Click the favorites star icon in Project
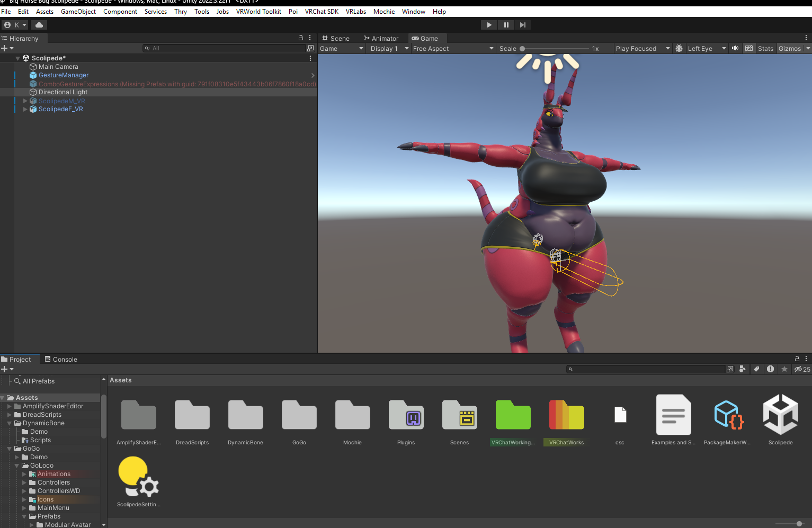 784,369
